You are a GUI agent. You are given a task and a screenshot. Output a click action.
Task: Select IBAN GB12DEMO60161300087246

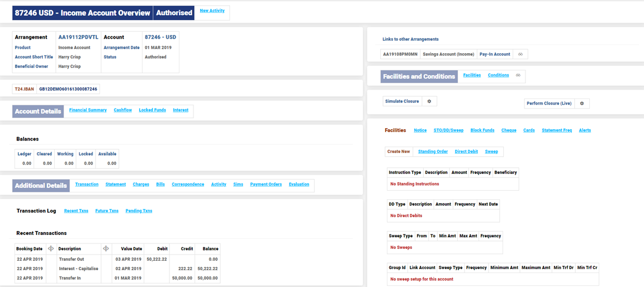[x=69, y=88]
